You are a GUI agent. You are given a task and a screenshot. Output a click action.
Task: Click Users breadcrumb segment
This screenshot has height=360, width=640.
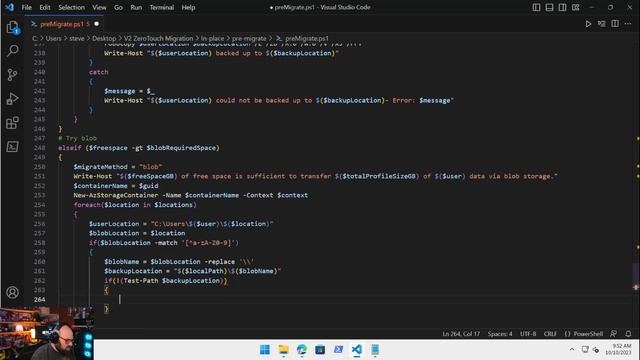[x=53, y=38]
